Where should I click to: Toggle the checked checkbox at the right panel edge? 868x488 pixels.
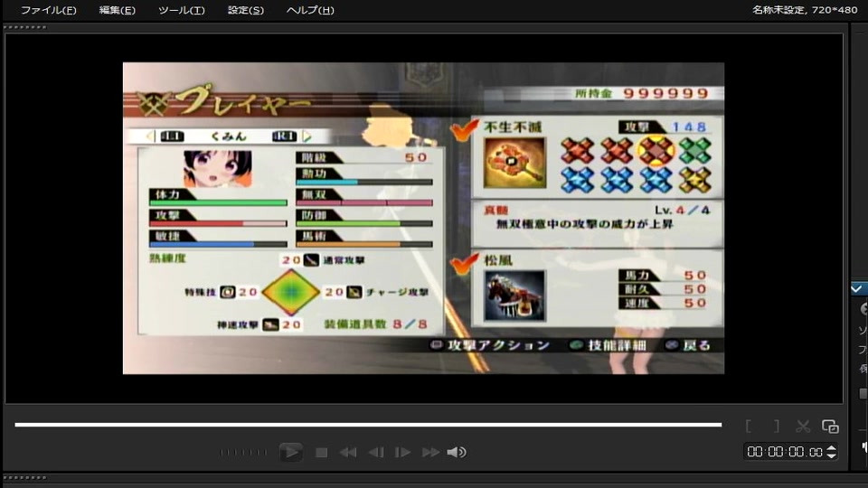[857, 288]
